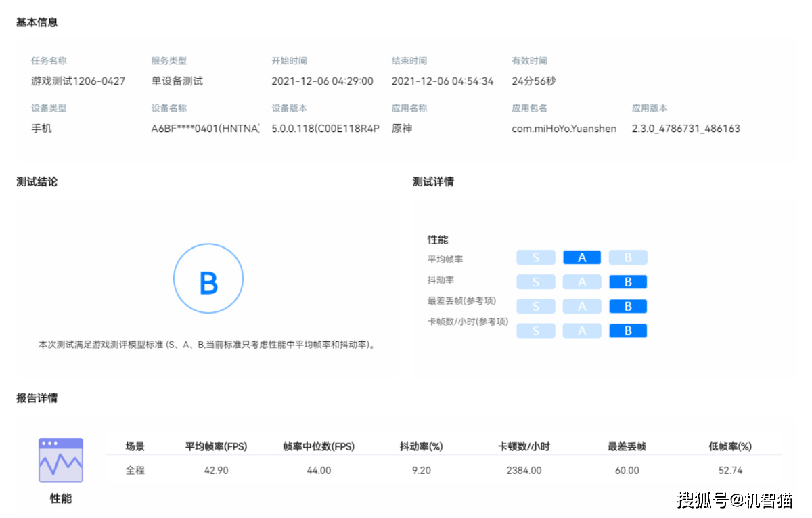This screenshot has height=518, width=812.
Task: Click the 测试详情 section heading
Action: pyautogui.click(x=433, y=182)
